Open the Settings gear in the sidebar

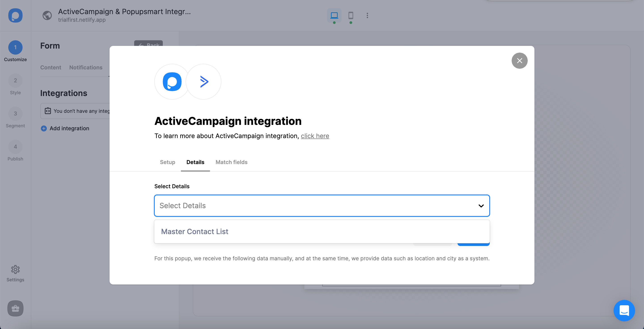[15, 269]
